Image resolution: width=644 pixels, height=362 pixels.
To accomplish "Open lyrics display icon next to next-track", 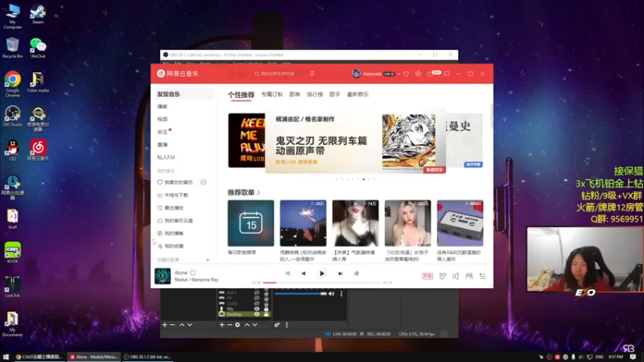I will 356,274.
